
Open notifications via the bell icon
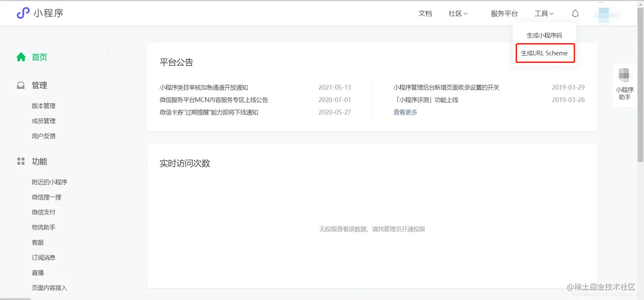pos(575,13)
